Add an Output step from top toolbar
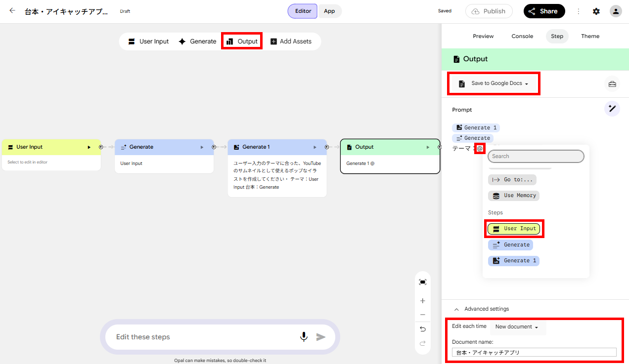This screenshot has height=364, width=629. point(242,41)
